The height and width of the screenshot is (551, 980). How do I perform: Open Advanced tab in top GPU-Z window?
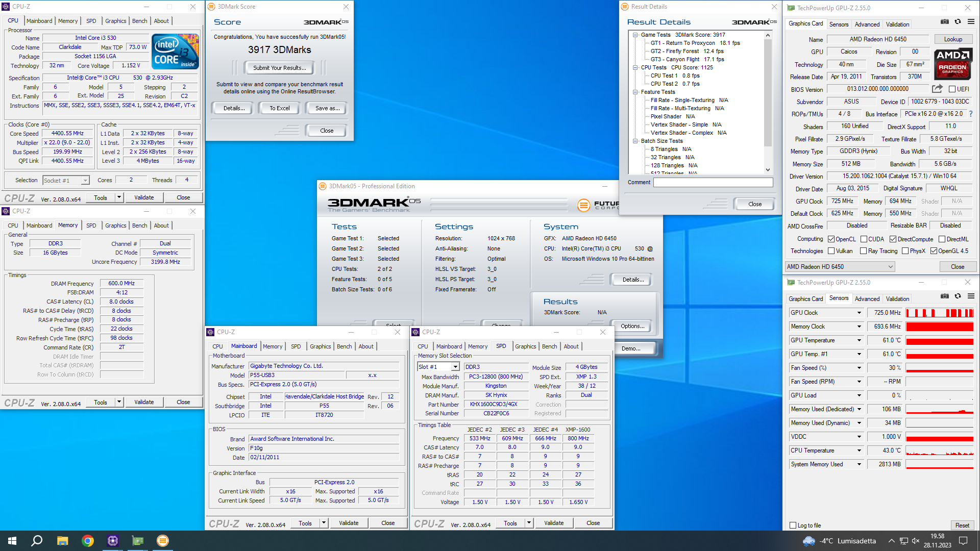coord(867,24)
